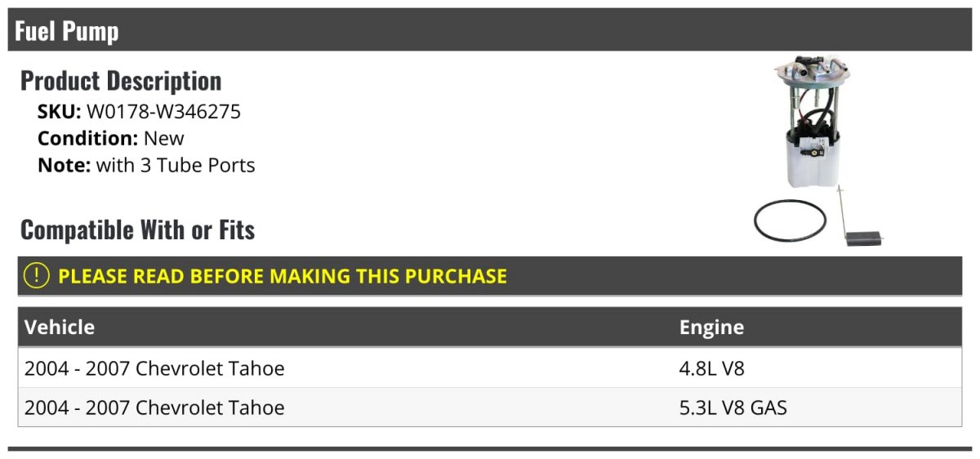Click the Engine column header
980x459 pixels.
[711, 328]
